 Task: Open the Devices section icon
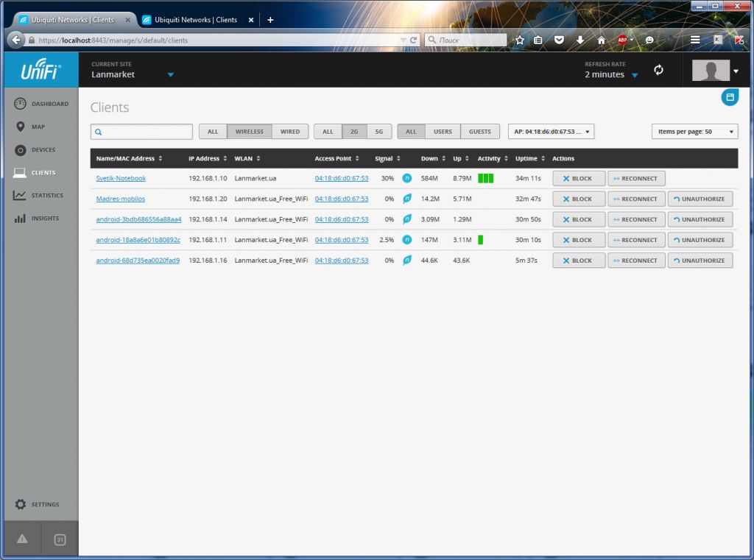click(x=21, y=150)
